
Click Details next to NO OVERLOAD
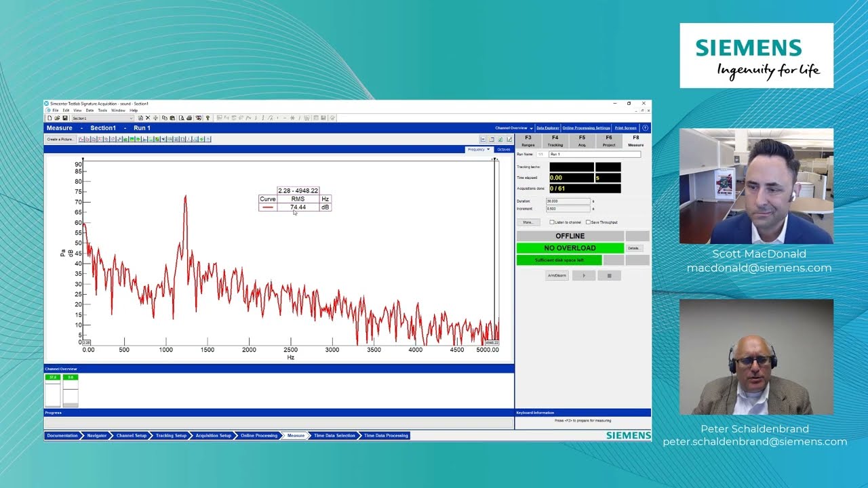(x=633, y=248)
